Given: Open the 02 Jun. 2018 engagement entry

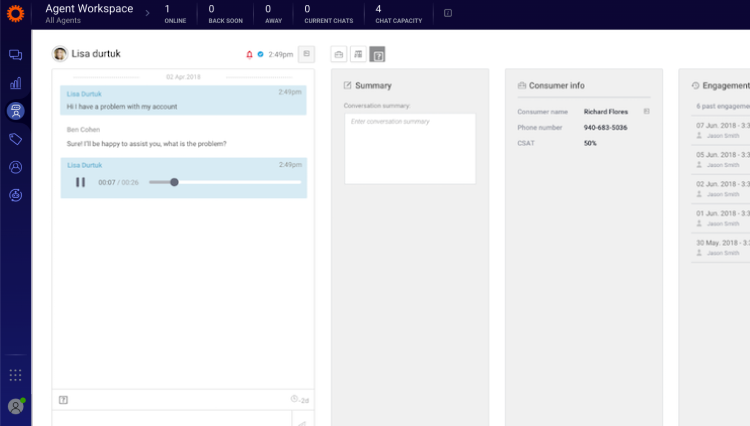Looking at the screenshot, I should click(x=721, y=189).
